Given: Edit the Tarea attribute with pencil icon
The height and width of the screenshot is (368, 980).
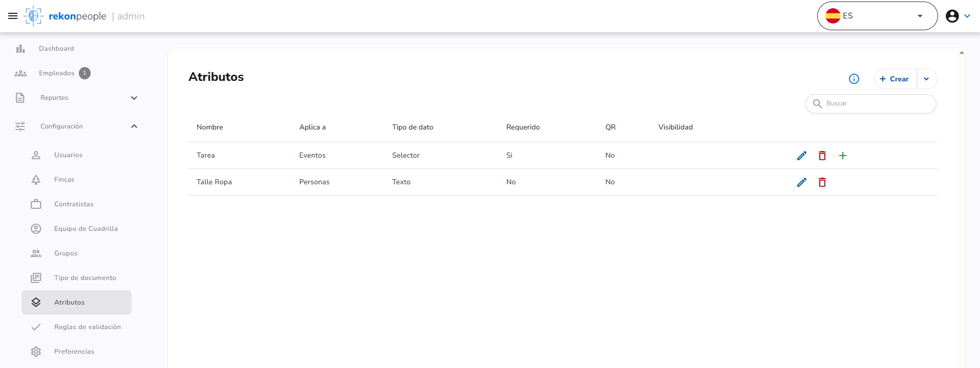Looking at the screenshot, I should coord(802,156).
